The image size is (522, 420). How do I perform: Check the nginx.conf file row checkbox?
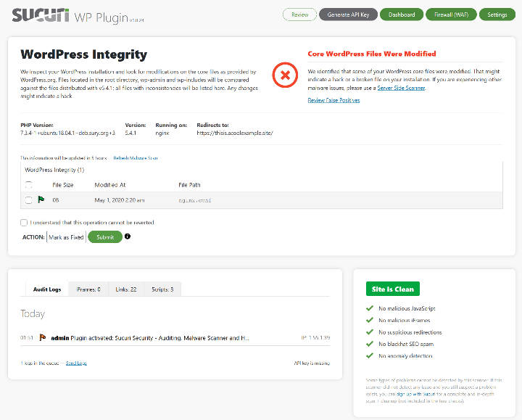pyautogui.click(x=29, y=200)
